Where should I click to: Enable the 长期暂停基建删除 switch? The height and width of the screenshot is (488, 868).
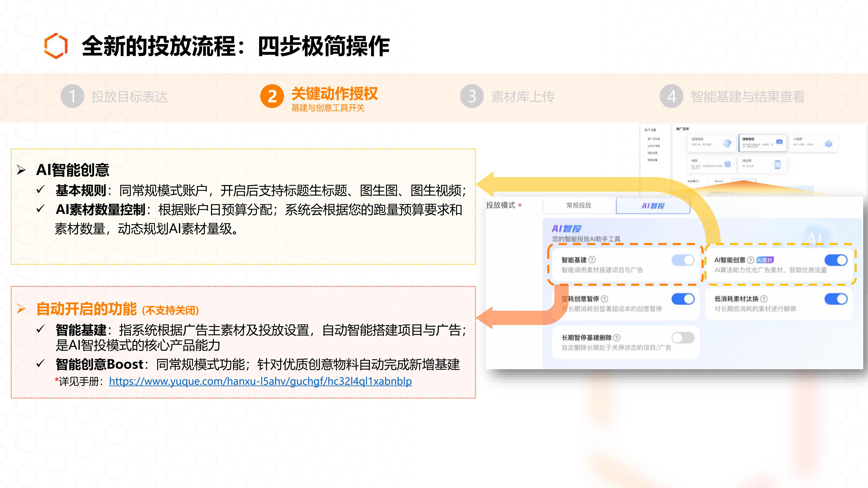(683, 338)
